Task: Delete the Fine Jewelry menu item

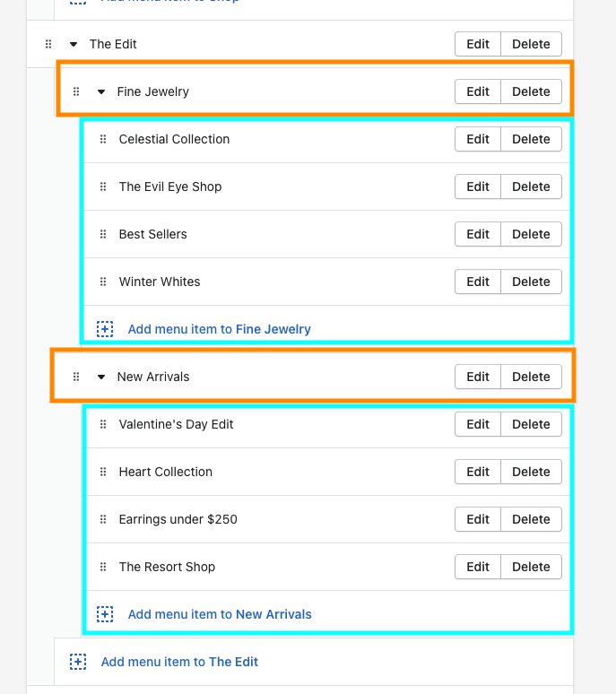Action: click(x=531, y=91)
